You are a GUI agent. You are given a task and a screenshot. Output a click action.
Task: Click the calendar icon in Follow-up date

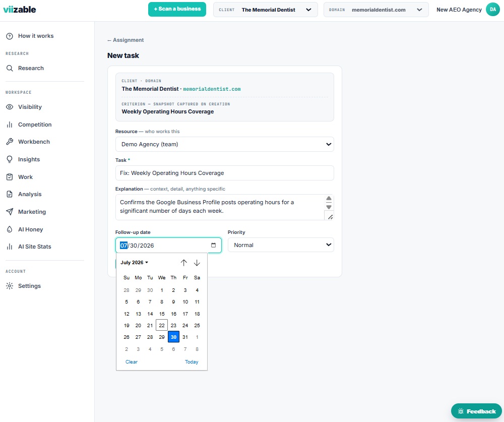[213, 245]
